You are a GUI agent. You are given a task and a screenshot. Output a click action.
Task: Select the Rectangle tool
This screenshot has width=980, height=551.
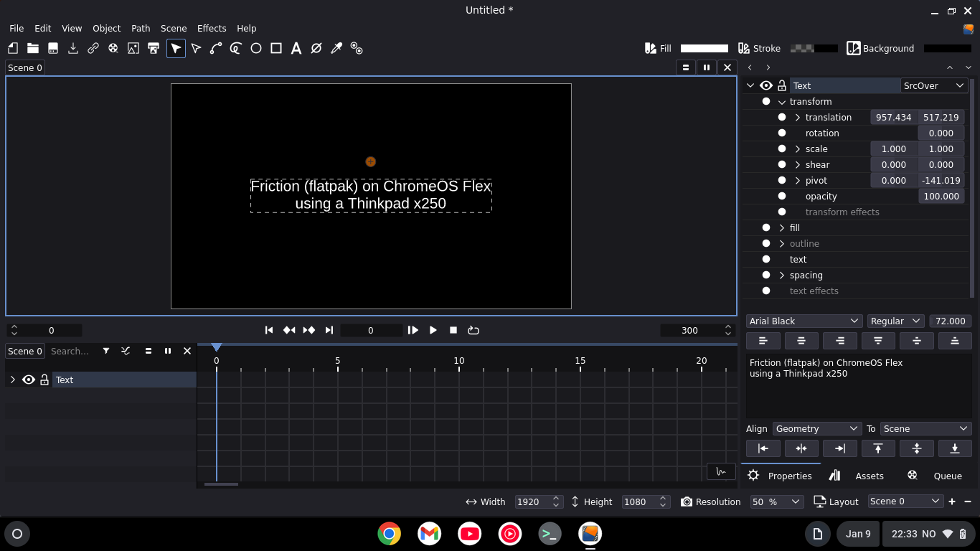(x=276, y=48)
